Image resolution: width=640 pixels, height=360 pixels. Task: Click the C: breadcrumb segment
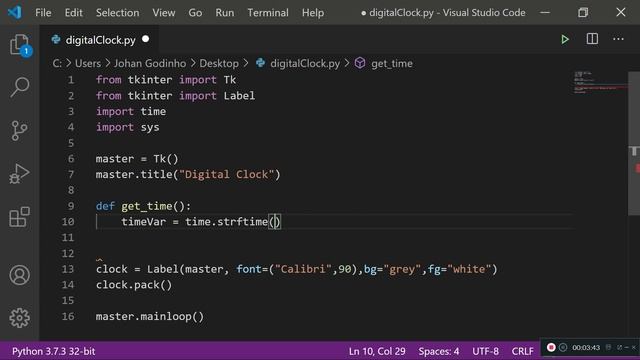tap(57, 63)
